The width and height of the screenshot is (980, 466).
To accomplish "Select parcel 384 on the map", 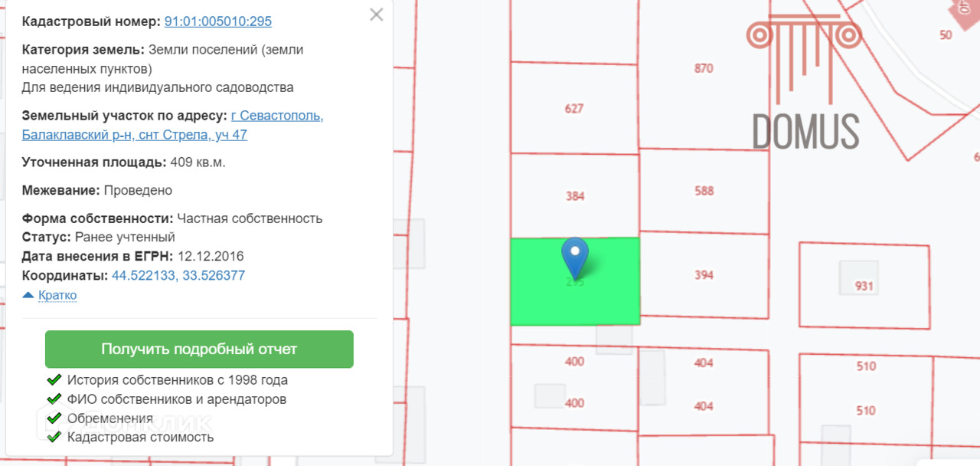I will point(575,196).
